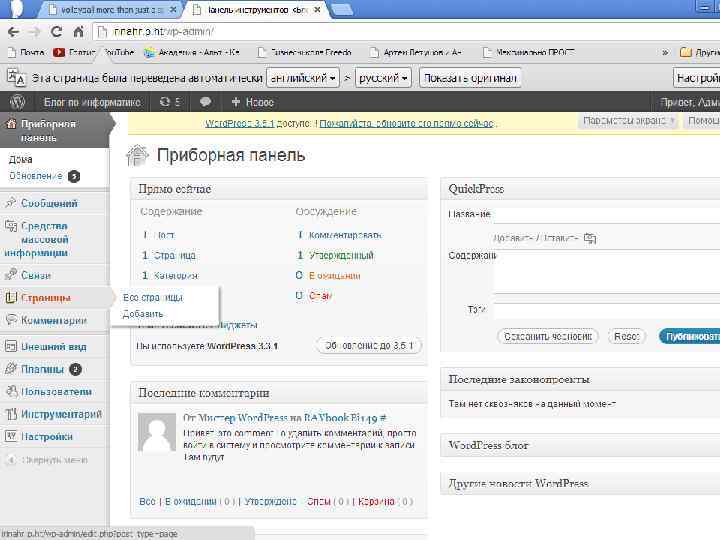Viewport: 720px width, 540px height.
Task: Open the В ожидании comments link
Action: tap(334, 275)
